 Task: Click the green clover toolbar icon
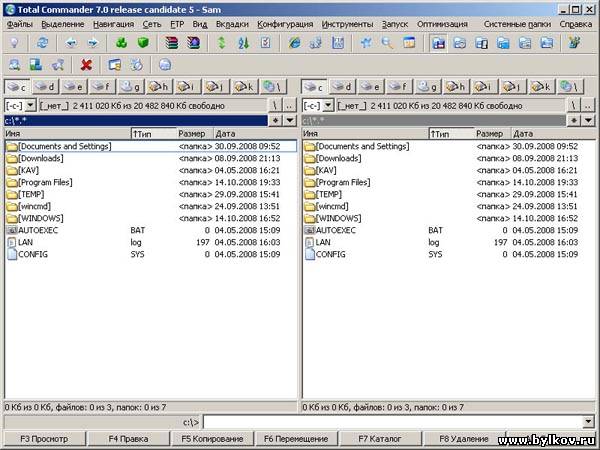pos(121,42)
